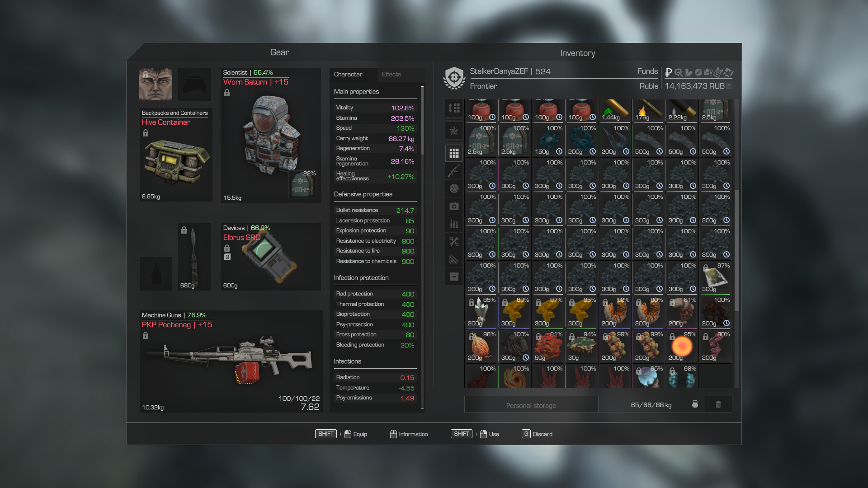Click the Discard hint label
The image size is (868, 488).
542,434
